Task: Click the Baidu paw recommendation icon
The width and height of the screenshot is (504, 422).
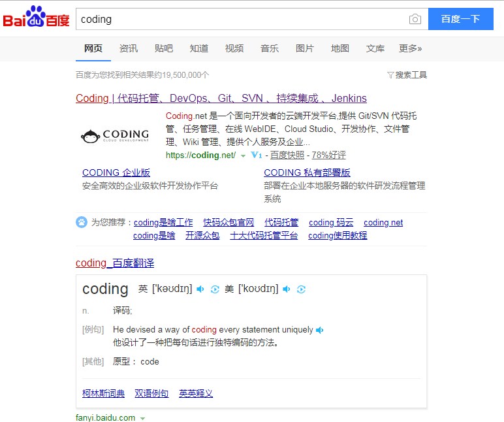Action: pyautogui.click(x=82, y=222)
